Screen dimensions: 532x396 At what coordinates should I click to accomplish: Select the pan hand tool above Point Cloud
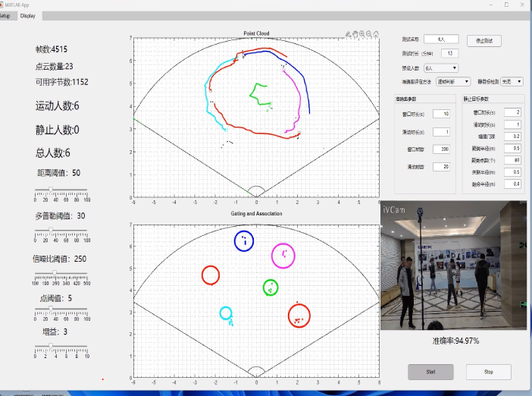(355, 34)
